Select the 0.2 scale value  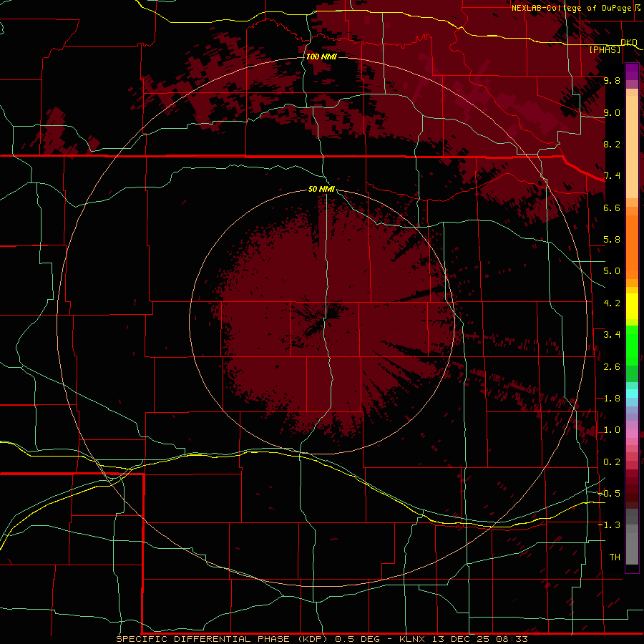612,462
